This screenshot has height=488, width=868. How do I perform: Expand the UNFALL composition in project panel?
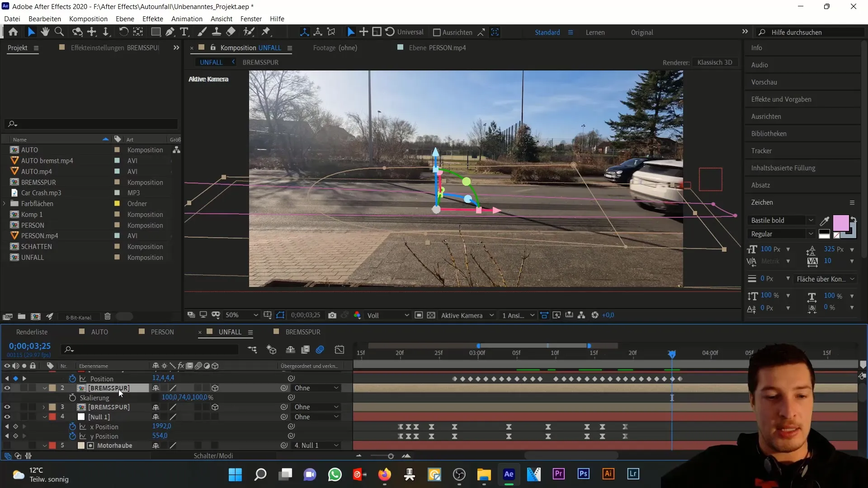(5, 258)
